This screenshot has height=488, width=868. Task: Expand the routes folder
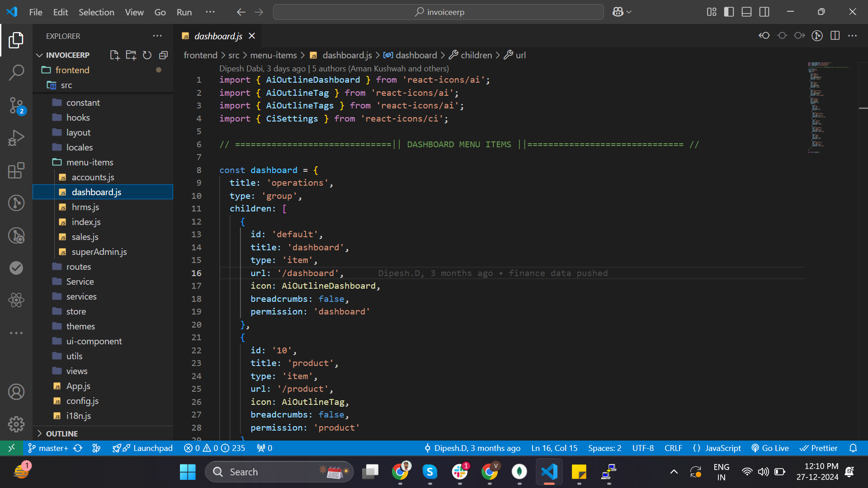[x=79, y=267]
